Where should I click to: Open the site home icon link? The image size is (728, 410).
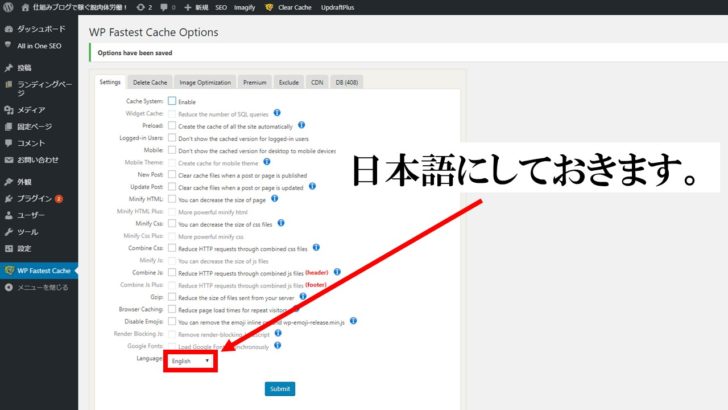tap(26, 7)
